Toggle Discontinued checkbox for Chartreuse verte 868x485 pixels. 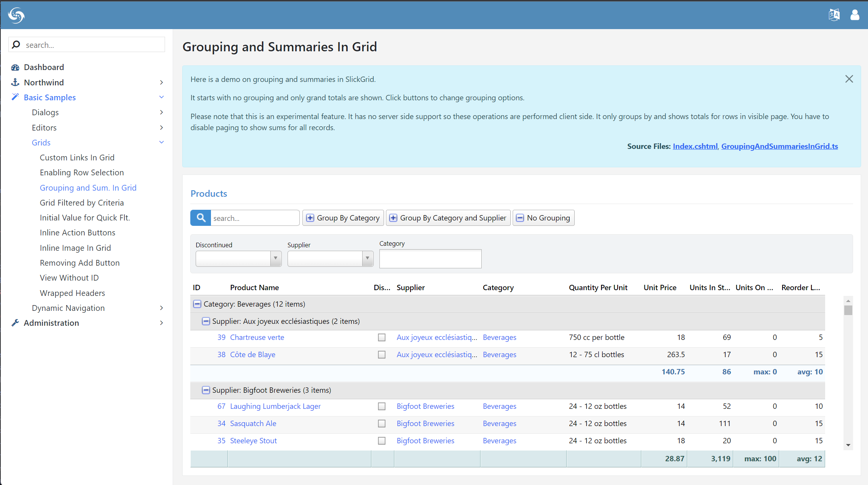381,337
